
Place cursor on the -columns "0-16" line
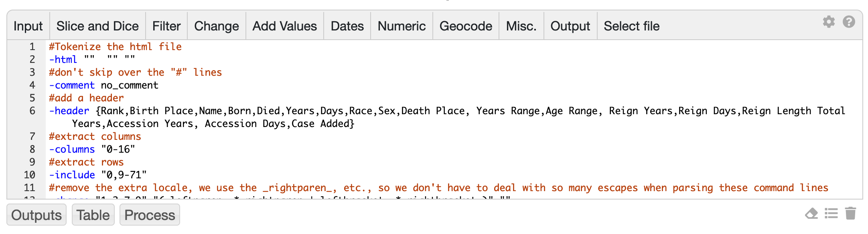click(453, 149)
